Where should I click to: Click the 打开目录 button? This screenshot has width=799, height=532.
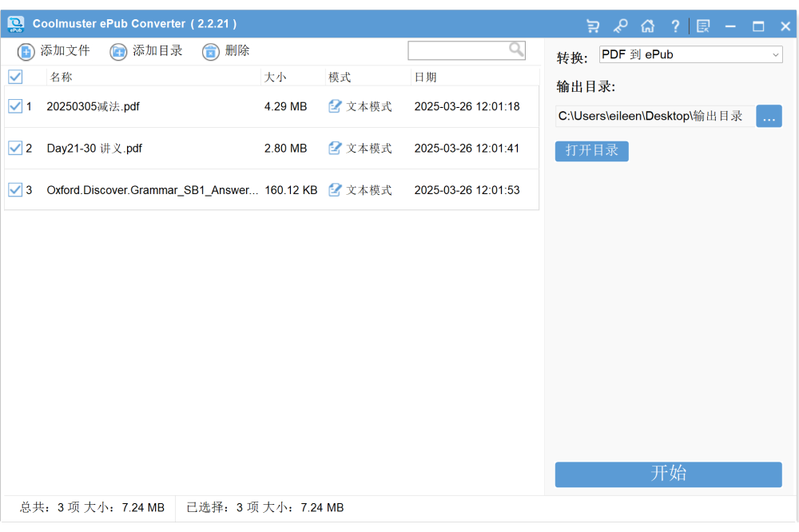tap(591, 151)
